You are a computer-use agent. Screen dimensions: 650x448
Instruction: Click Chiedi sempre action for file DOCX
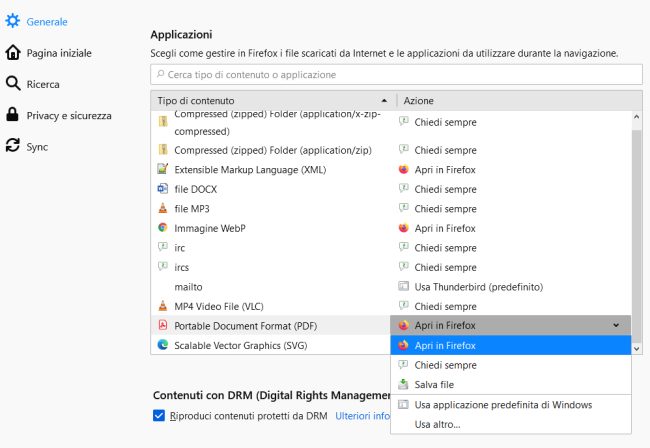(445, 189)
